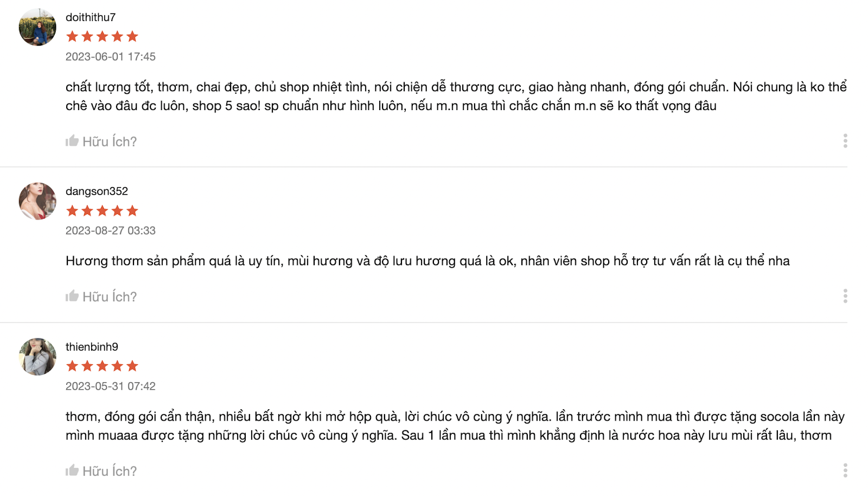Viewport: 868px width, 496px height.
Task: Click the star rating under dangson352
Action: pyautogui.click(x=102, y=210)
